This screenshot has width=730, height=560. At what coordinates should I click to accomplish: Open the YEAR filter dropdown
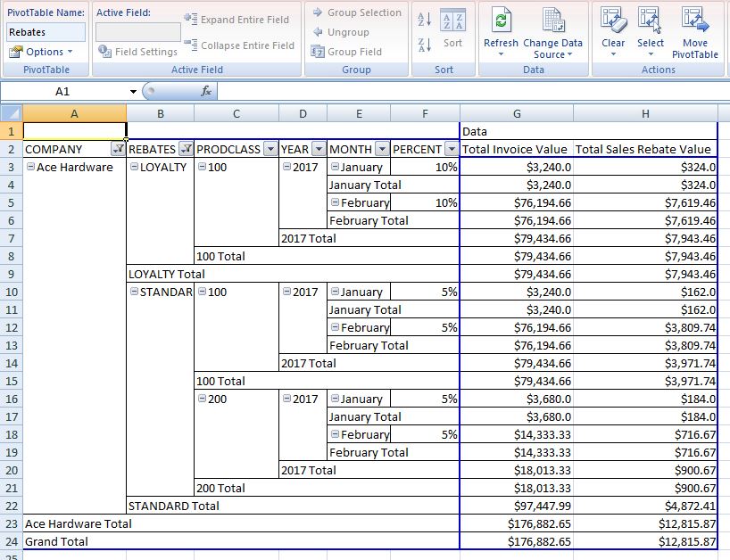click(x=319, y=149)
